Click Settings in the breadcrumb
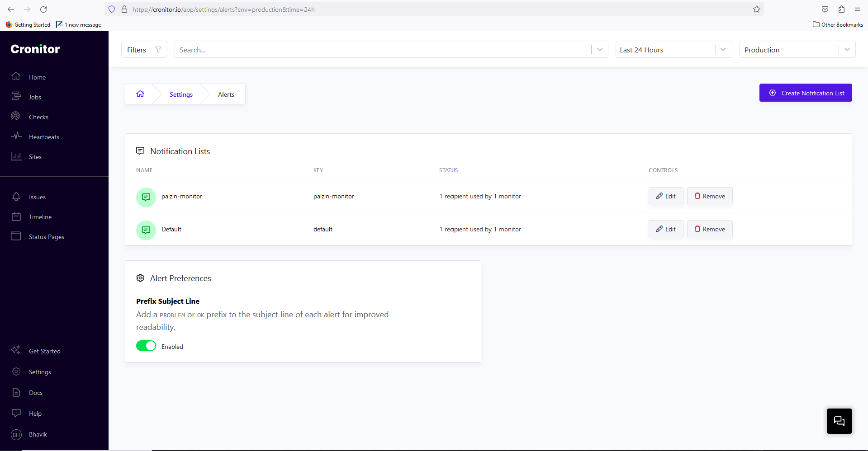This screenshot has height=451, width=868. [181, 94]
